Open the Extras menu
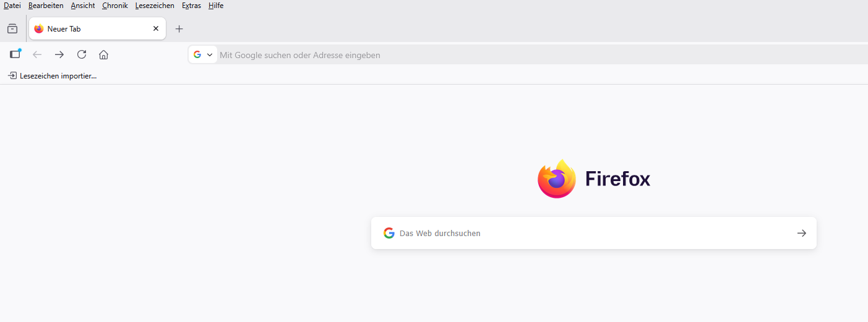Screen dimensions: 868x322 point(191,6)
